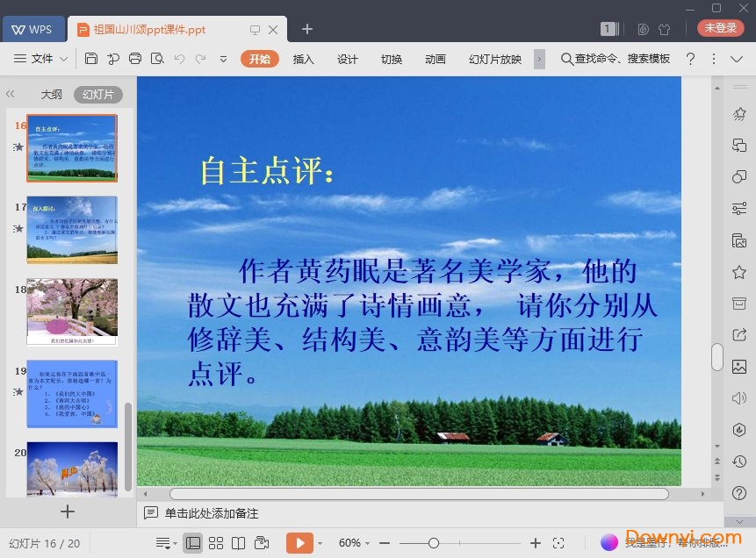Open the 设计 ribbon tab
Screen dimensions: 756x558
tap(348, 59)
